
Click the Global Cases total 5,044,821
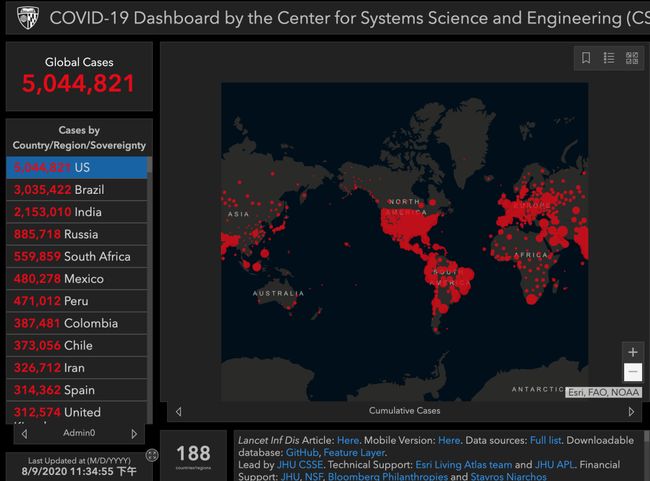(78, 84)
